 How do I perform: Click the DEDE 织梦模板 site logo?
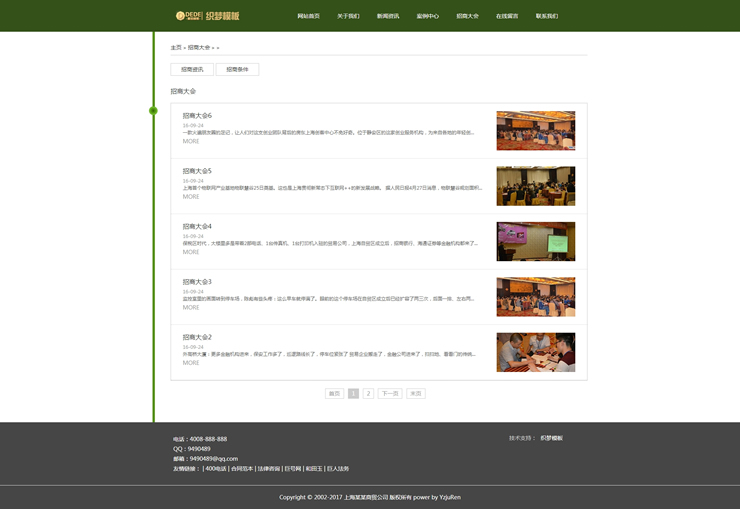point(207,16)
